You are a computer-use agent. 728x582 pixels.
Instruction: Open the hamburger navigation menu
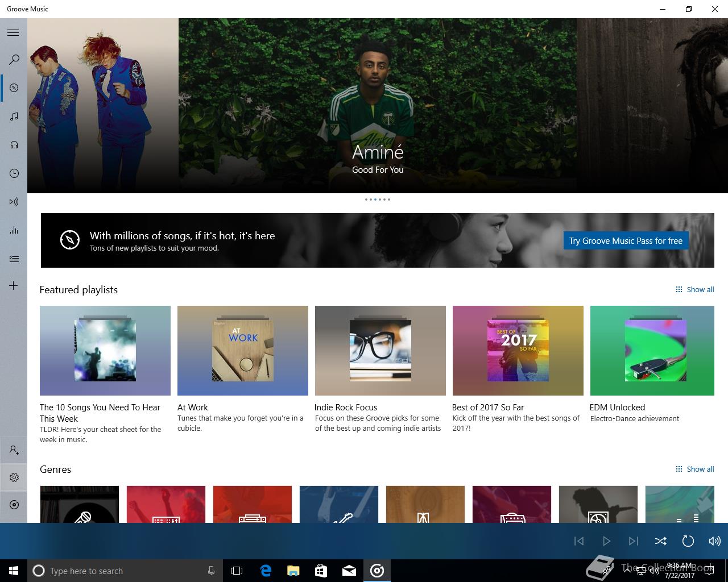(13, 33)
